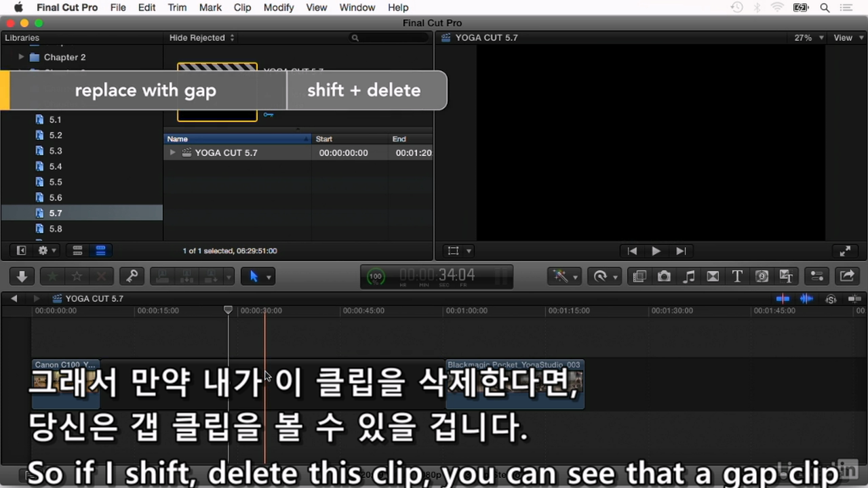This screenshot has width=868, height=488.
Task: Expand YOGA CUT 5.7 row disclosure triangle
Action: click(x=173, y=152)
